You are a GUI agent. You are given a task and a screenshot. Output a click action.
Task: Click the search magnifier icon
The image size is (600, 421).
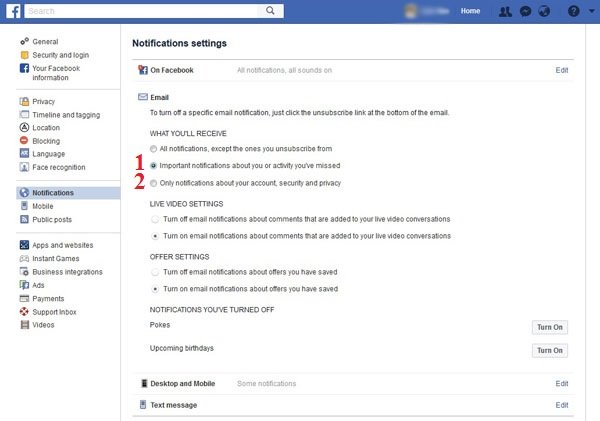[270, 11]
